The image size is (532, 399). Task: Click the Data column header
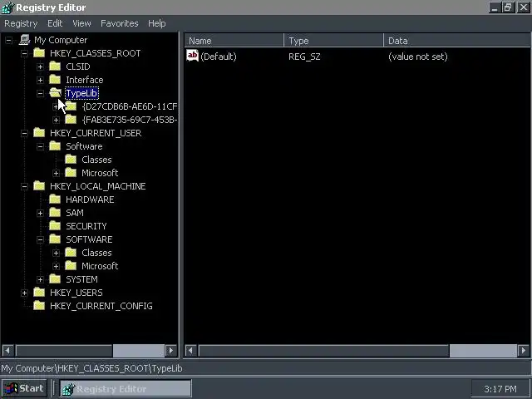(x=457, y=41)
